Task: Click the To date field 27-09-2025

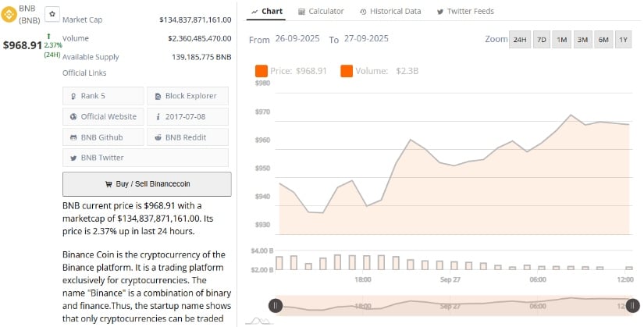Action: (x=366, y=38)
